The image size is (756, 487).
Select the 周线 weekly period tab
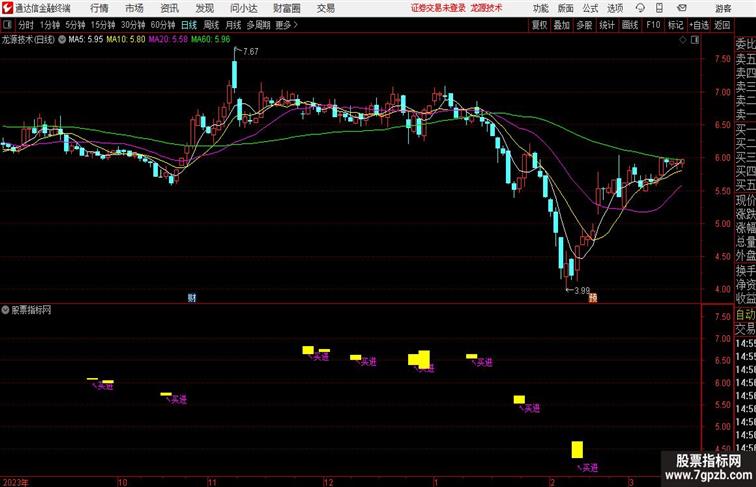(x=211, y=25)
